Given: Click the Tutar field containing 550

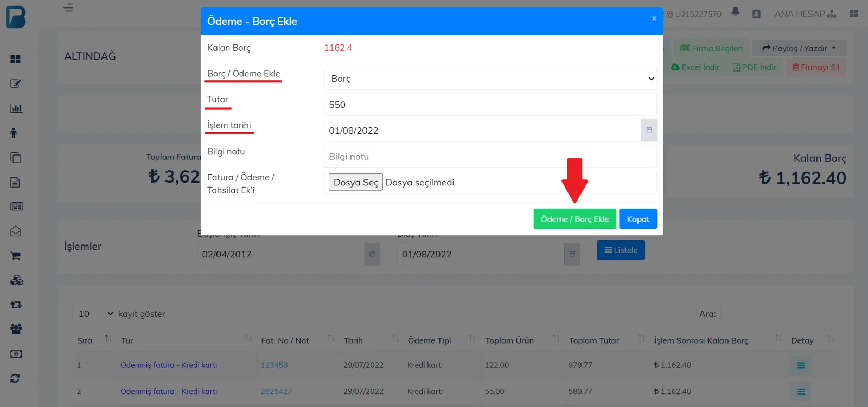Looking at the screenshot, I should point(490,105).
